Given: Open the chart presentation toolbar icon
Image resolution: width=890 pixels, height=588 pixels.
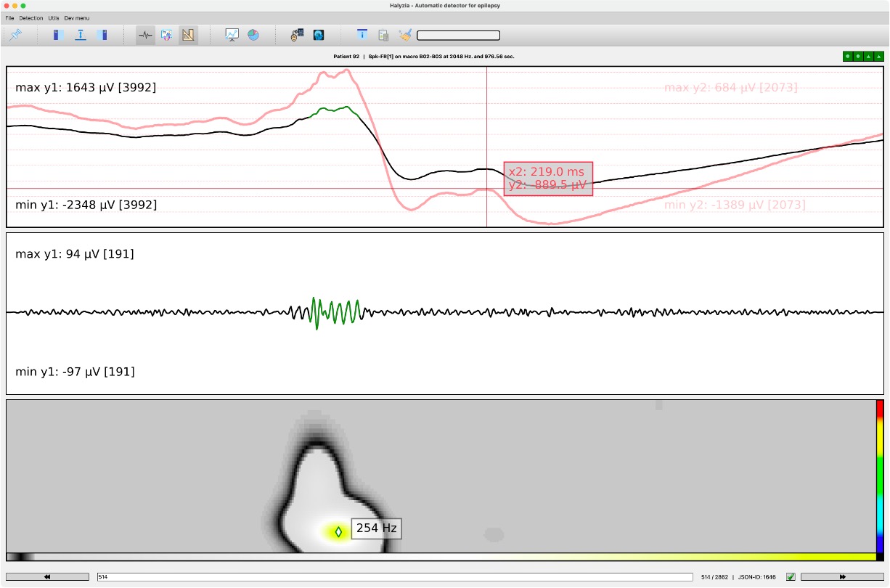Looking at the screenshot, I should coord(232,34).
